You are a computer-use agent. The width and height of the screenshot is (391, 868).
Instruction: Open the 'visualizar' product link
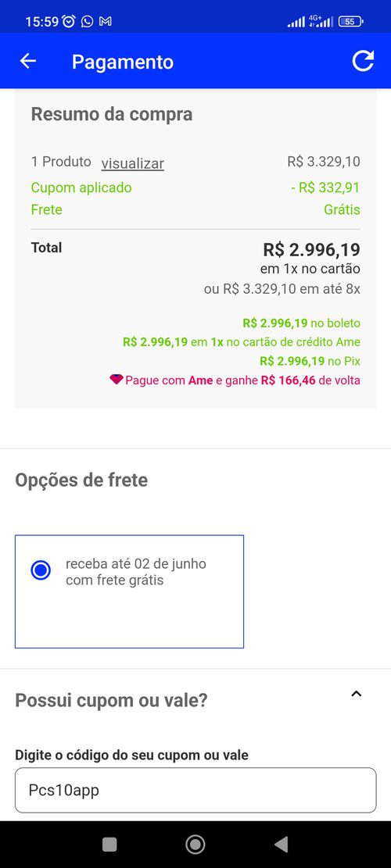point(132,163)
